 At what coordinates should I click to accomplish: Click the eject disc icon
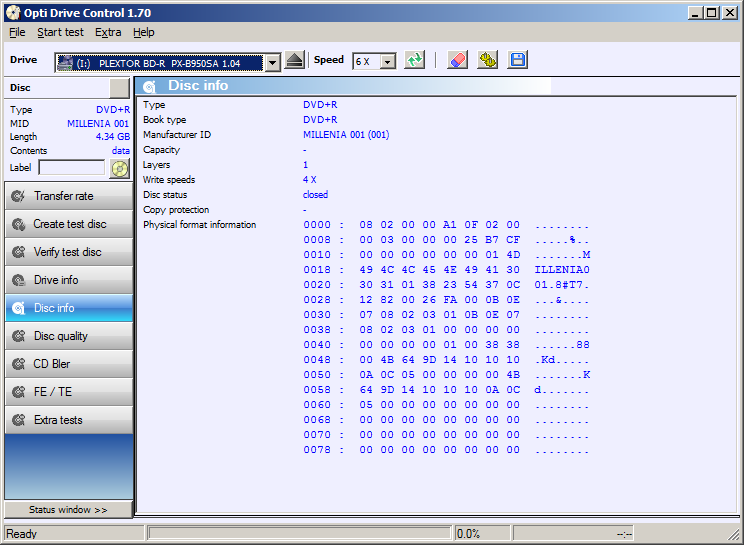tap(295, 61)
